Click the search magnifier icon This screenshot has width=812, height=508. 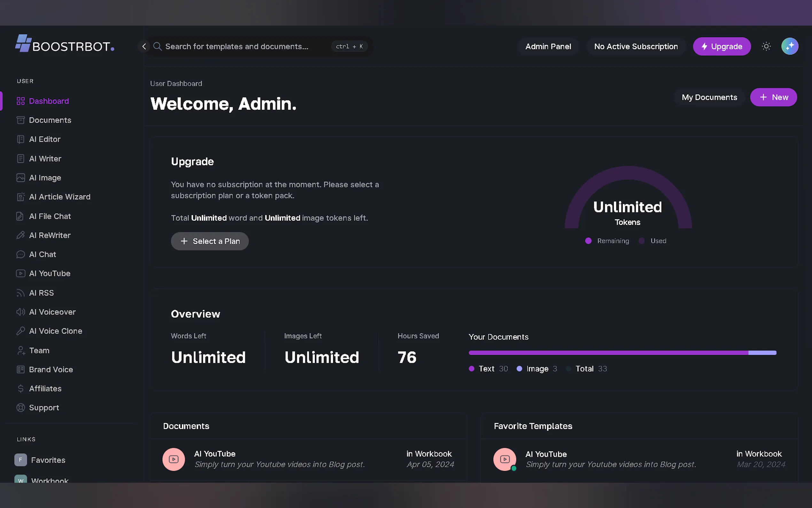tap(157, 46)
